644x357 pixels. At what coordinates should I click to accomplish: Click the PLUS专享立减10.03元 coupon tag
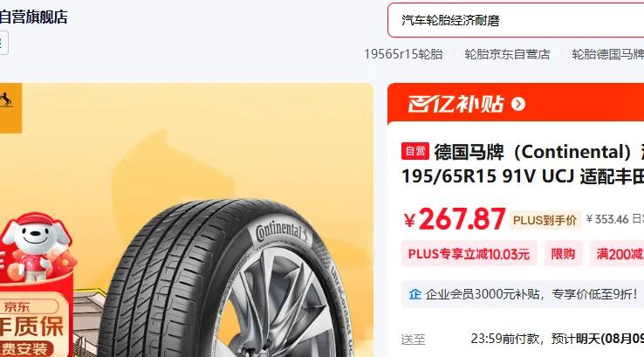(469, 254)
